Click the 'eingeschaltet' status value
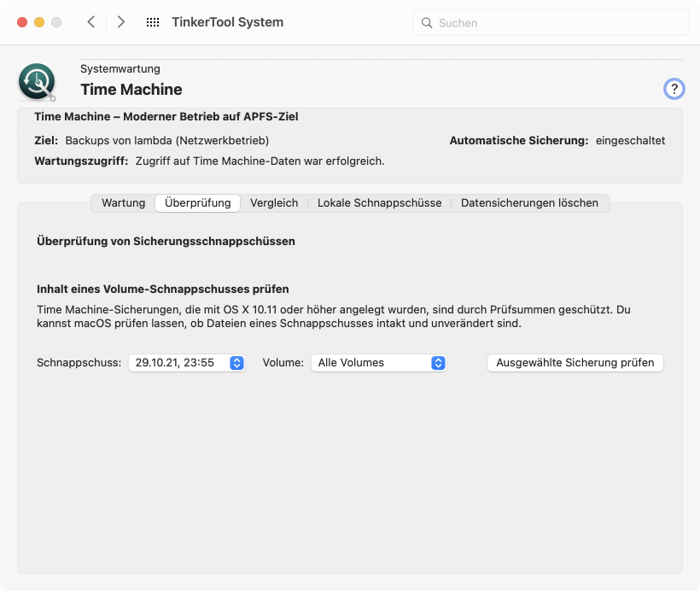The image size is (700, 591). pos(630,141)
